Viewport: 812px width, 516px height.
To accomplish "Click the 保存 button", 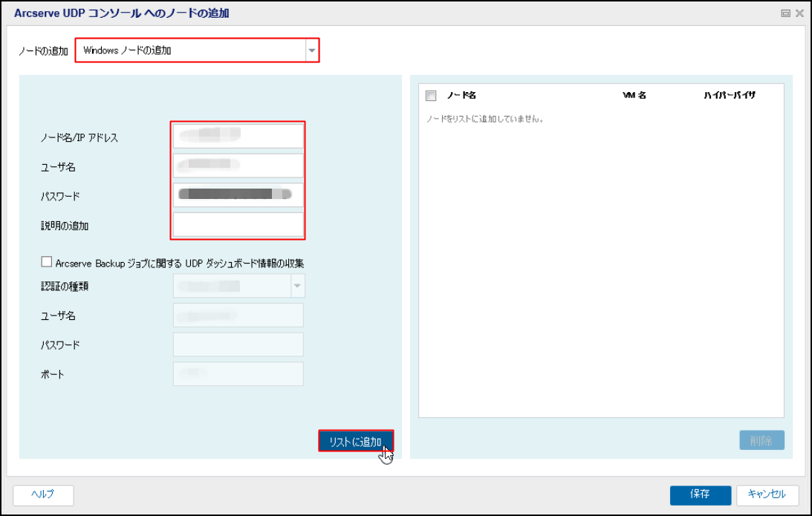I will click(x=700, y=494).
